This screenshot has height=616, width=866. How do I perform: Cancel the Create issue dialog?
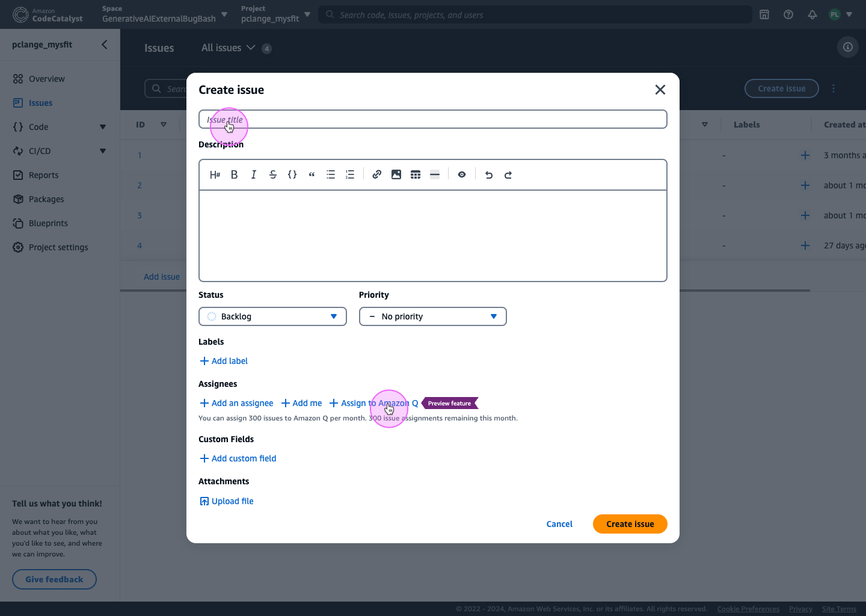(559, 524)
